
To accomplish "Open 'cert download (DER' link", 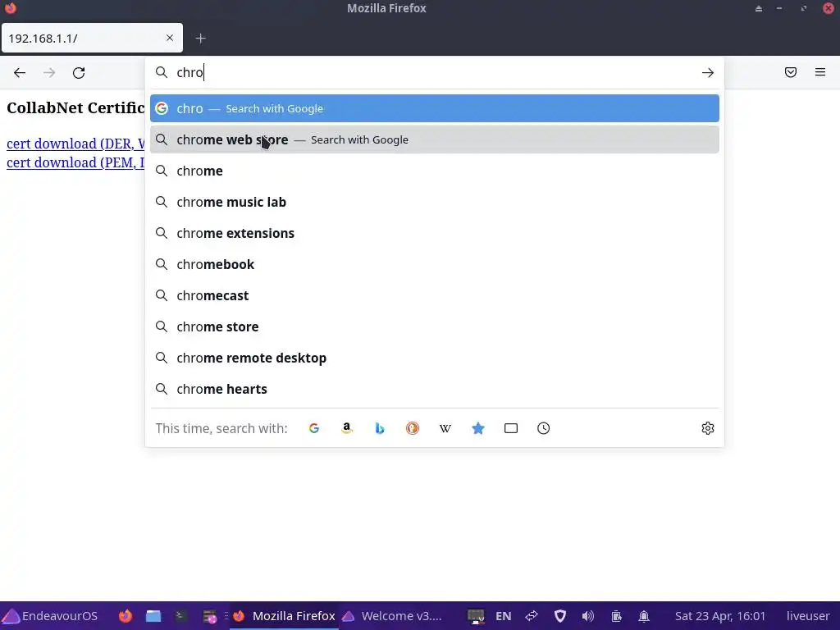I will tap(75, 144).
